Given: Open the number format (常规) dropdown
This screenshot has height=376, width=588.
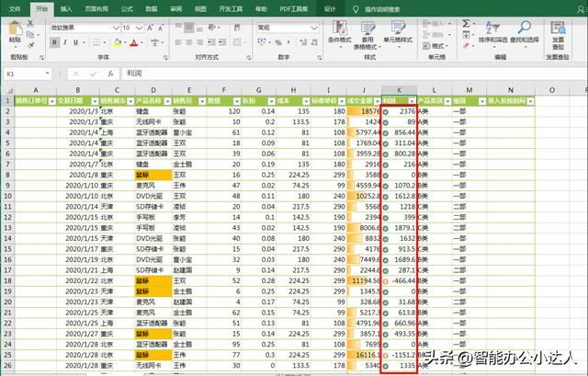Looking at the screenshot, I should pos(314,28).
